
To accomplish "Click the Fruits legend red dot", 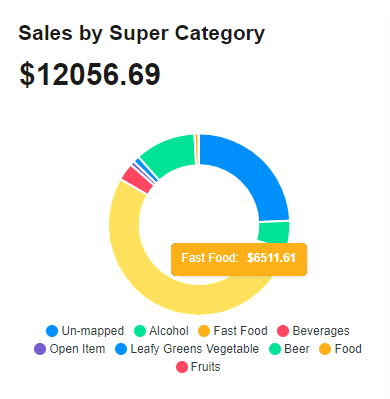I will (182, 367).
